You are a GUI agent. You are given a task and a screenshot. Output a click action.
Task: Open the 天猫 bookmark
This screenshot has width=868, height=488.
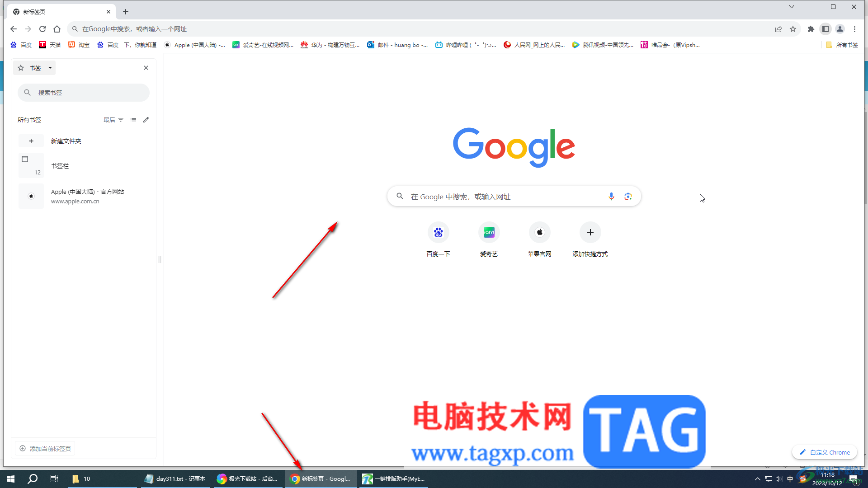pos(50,45)
